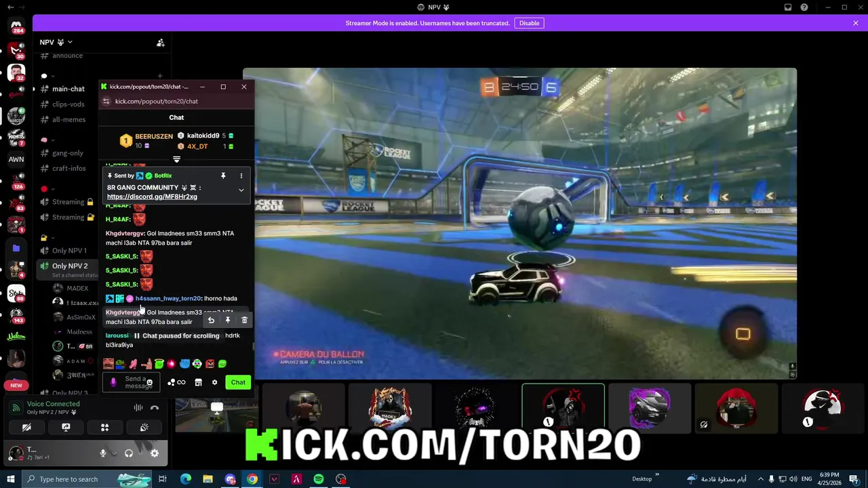Screen dimensions: 868x488
Task: Open the headphone output options arrow
Action: pos(139,453)
